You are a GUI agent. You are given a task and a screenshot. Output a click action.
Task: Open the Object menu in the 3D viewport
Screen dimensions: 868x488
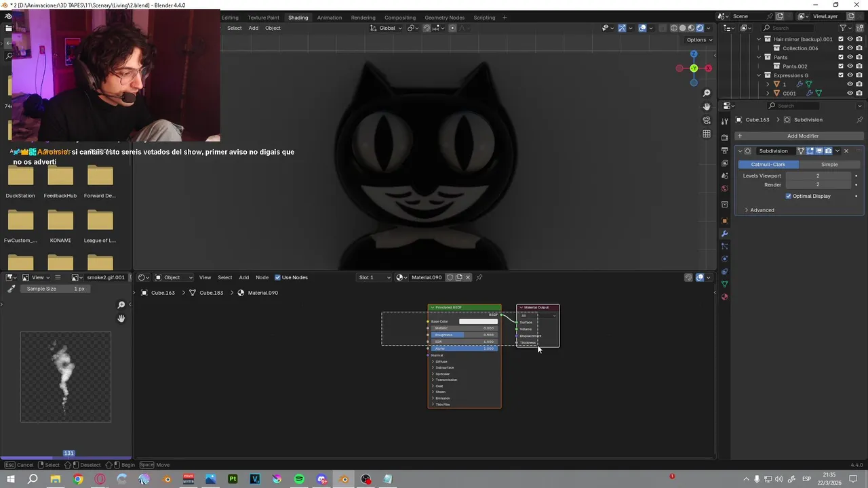pos(273,28)
